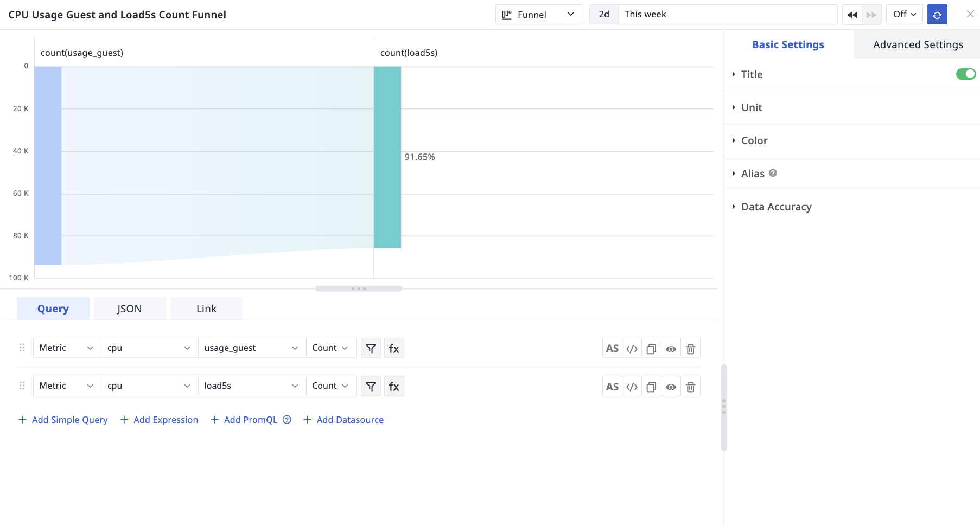Close the chart editor panel
Screen dimensions: 980x526
pyautogui.click(x=970, y=14)
